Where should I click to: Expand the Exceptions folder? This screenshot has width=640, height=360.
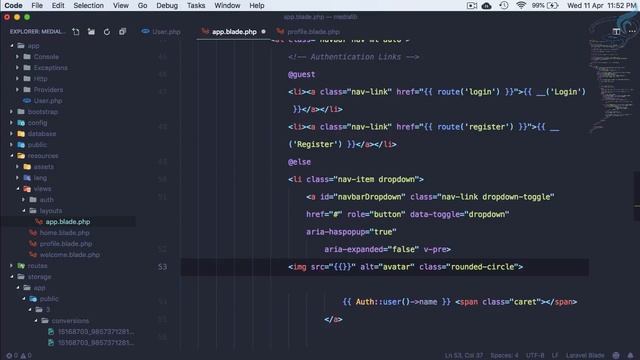click(x=18, y=68)
